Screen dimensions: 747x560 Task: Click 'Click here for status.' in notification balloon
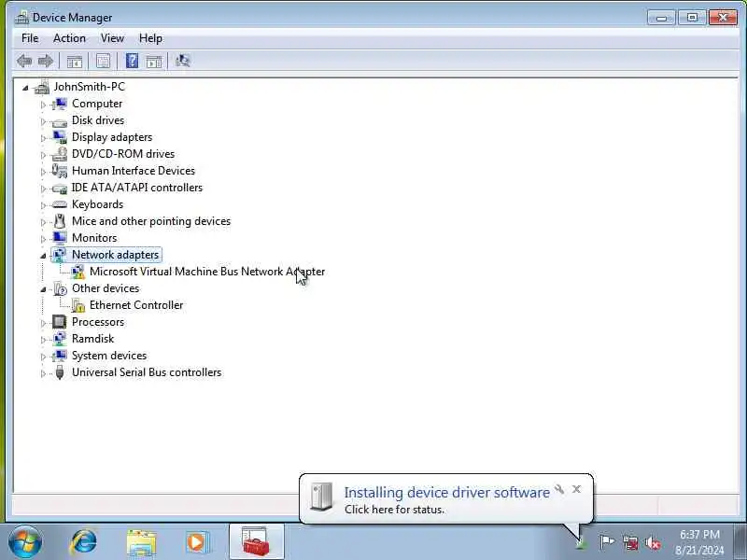coord(394,509)
